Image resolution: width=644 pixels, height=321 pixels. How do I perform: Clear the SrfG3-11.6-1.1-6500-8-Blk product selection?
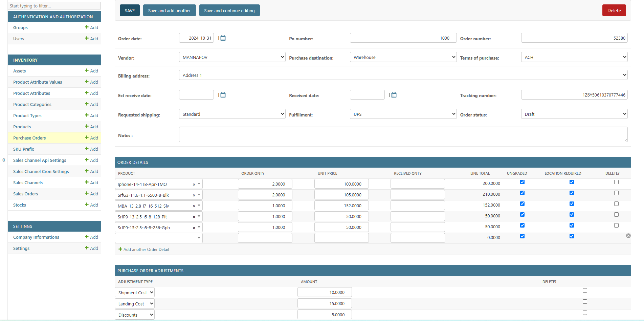[x=194, y=195]
